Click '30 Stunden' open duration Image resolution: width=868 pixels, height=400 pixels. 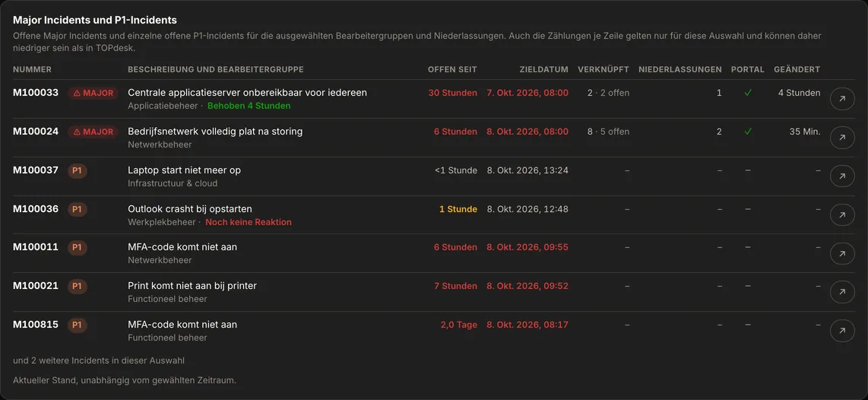tap(453, 93)
